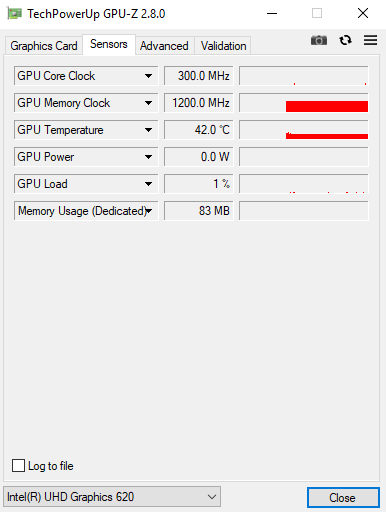The width and height of the screenshot is (386, 512).
Task: Click the GPU-Z app icon in title bar
Action: [14, 14]
